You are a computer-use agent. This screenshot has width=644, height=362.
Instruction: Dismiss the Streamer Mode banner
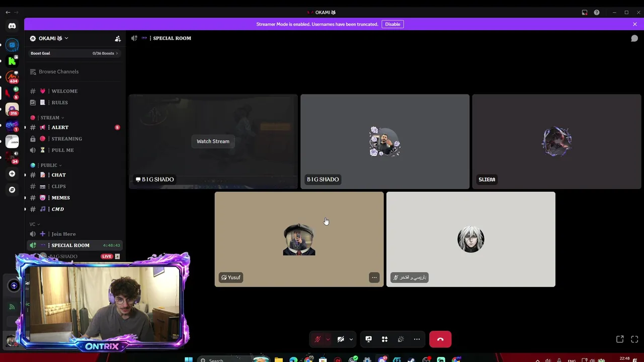point(635,24)
